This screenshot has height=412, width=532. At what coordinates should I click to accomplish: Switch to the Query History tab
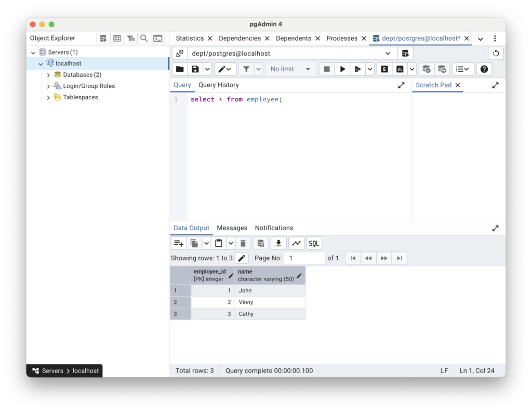[218, 85]
